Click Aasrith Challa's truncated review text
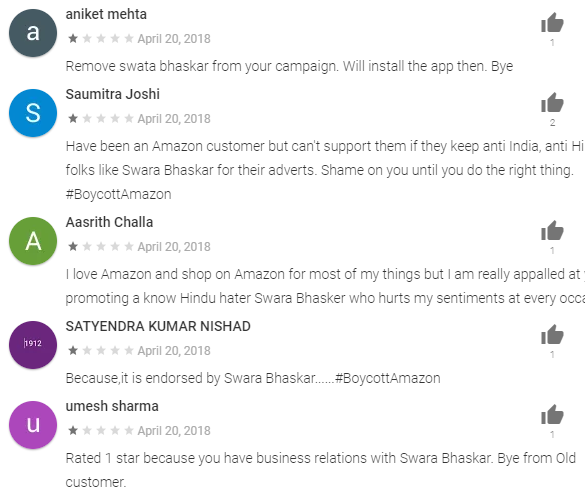The height and width of the screenshot is (490, 585). pos(325,286)
